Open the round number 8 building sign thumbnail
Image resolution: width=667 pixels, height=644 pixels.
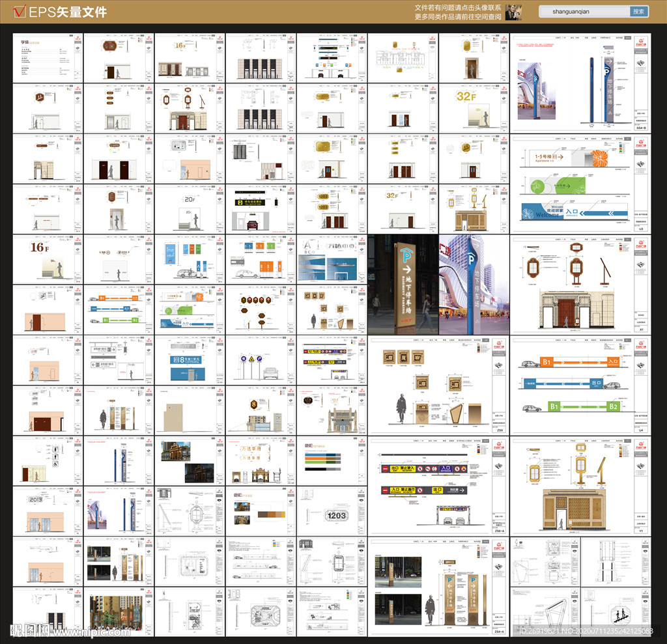pos(261,410)
